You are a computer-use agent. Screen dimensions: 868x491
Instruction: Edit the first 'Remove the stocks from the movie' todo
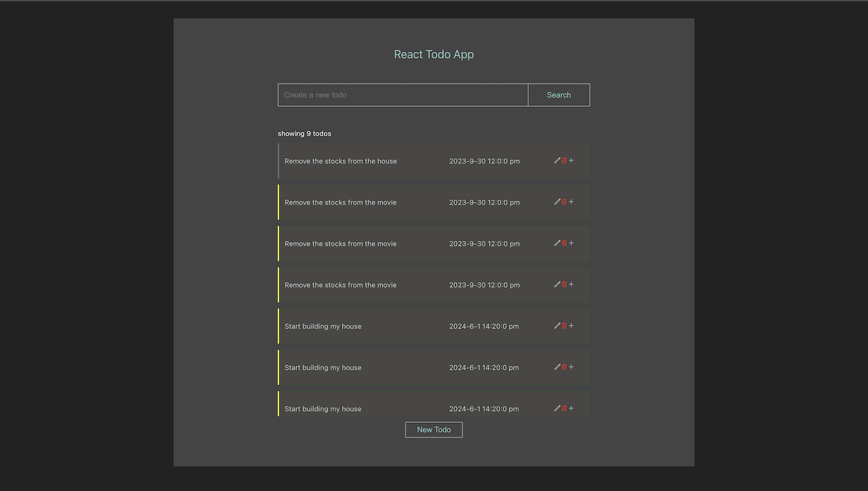point(558,202)
